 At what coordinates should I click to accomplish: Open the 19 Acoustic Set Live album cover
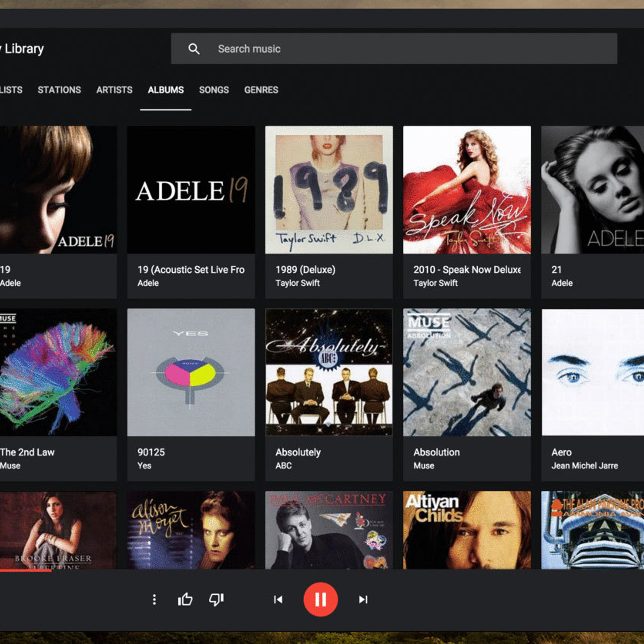(x=191, y=190)
